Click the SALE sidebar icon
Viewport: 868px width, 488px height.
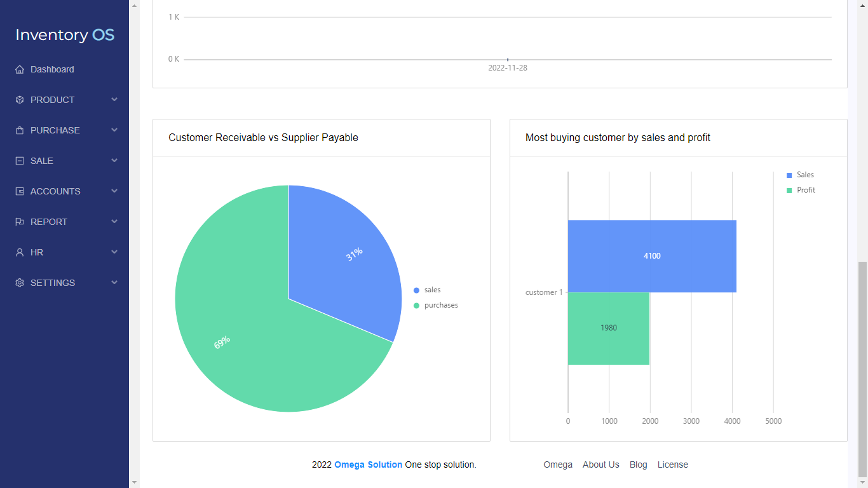20,161
